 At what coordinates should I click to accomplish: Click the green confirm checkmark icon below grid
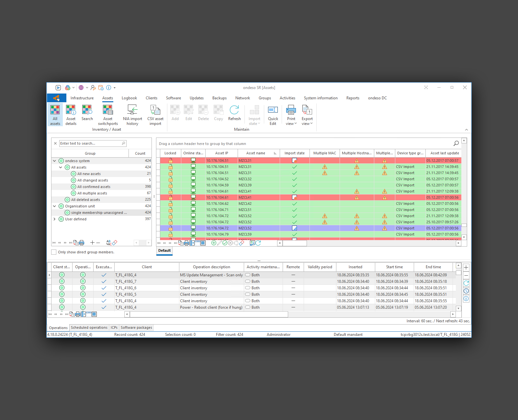click(225, 243)
